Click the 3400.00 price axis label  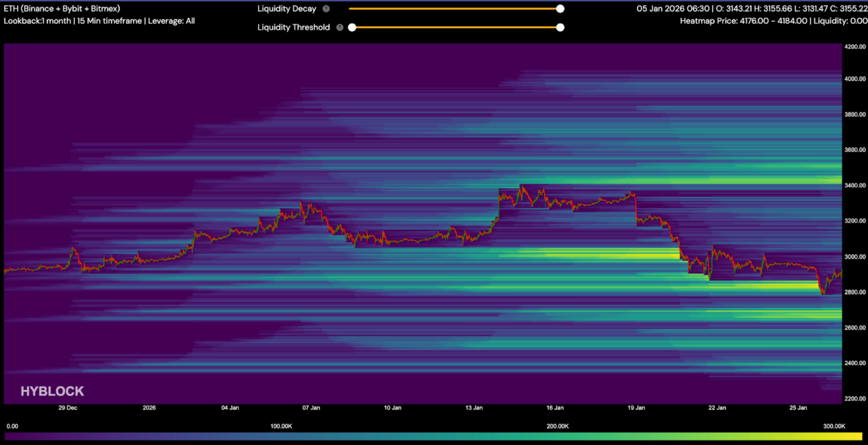[855, 185]
